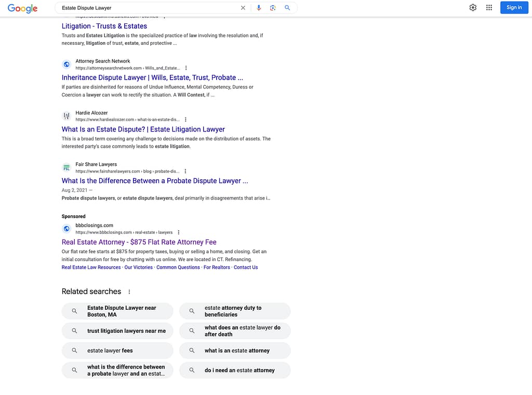This screenshot has height=395, width=532.
Task: Search do i need an estate attorney
Action: (235, 370)
